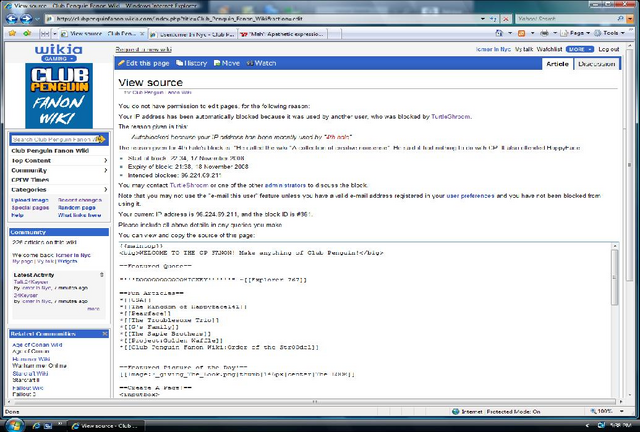Screen dimensions: 640x432
Task: Launch Internet Explorer from the Quick Launch
Action: tap(36, 425)
